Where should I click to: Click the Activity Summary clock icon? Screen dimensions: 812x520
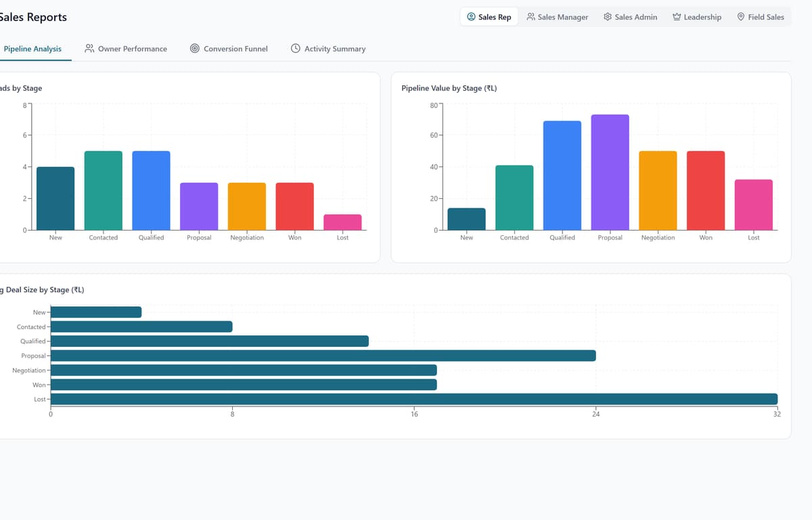tap(296, 49)
